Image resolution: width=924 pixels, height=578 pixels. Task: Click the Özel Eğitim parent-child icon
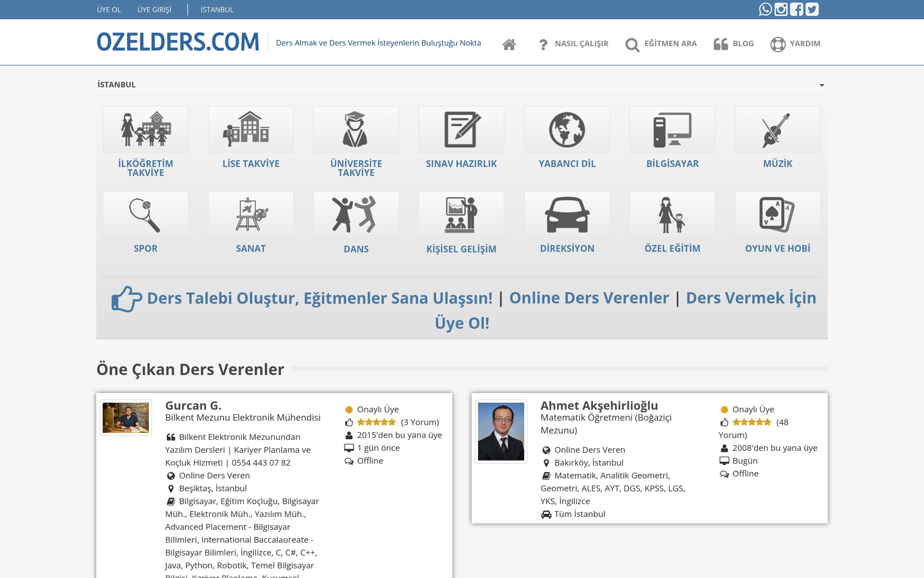click(672, 215)
